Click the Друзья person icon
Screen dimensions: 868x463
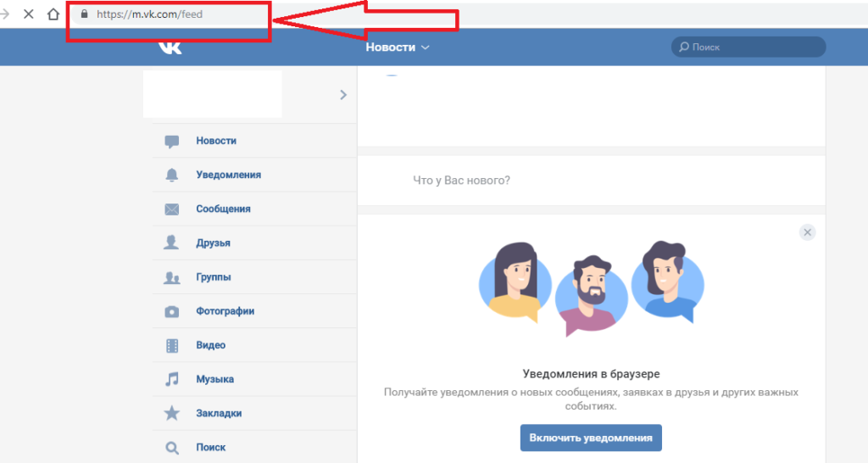pos(171,243)
